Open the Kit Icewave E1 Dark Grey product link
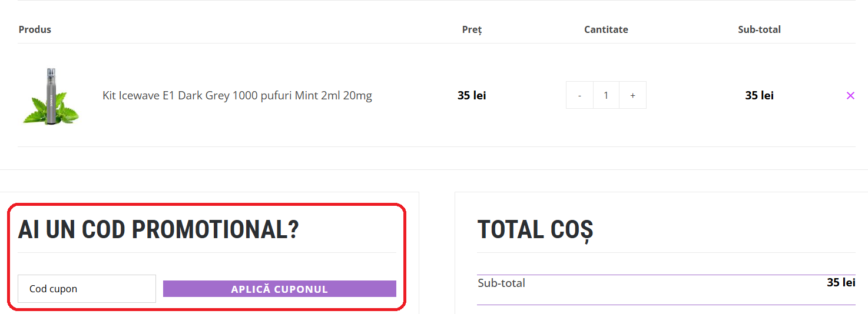This screenshot has height=314, width=868. pyautogui.click(x=237, y=95)
